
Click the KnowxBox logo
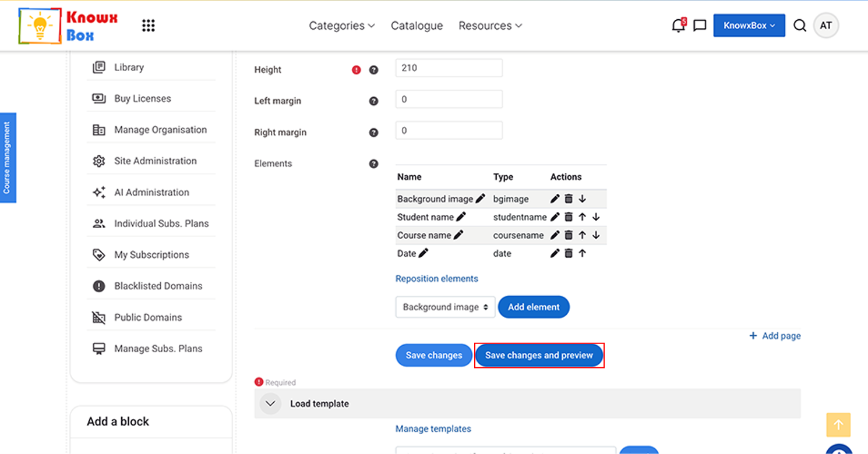69,26
